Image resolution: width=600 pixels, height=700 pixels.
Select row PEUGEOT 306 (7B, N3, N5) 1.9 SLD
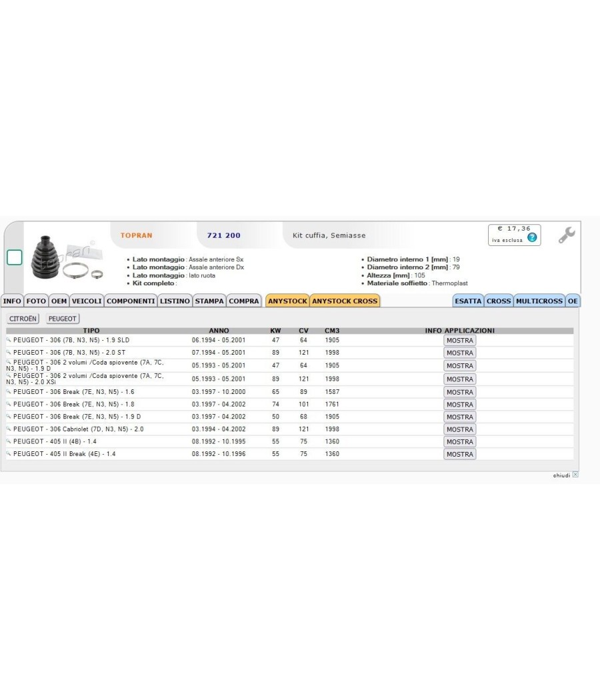click(x=290, y=340)
